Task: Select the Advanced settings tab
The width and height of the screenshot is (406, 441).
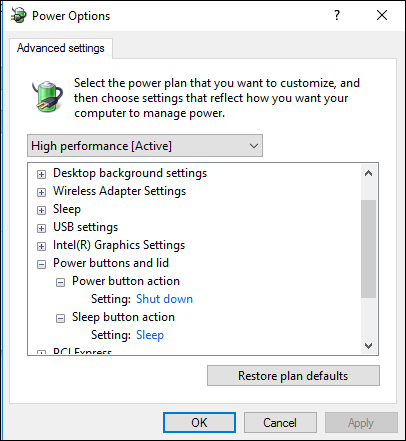Action: (x=61, y=48)
